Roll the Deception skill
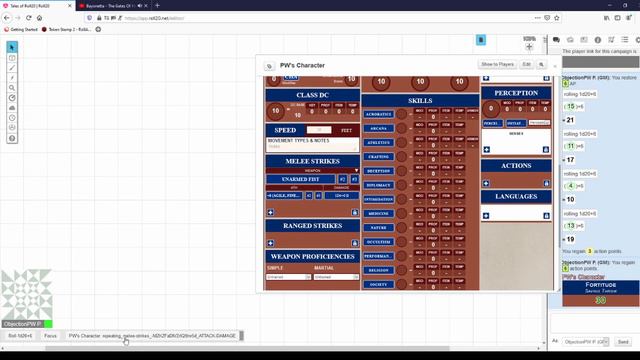640x360 pixels. coord(379,171)
